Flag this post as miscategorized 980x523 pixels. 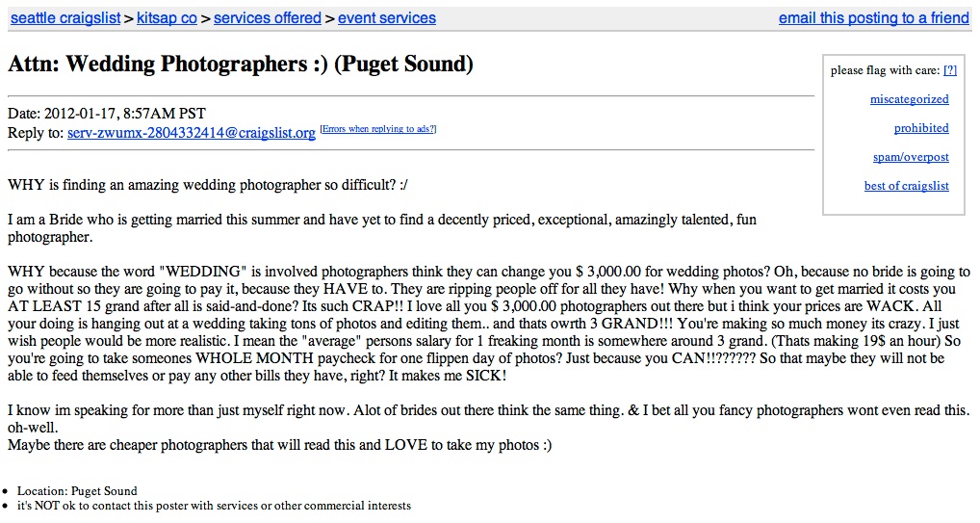pos(909,99)
